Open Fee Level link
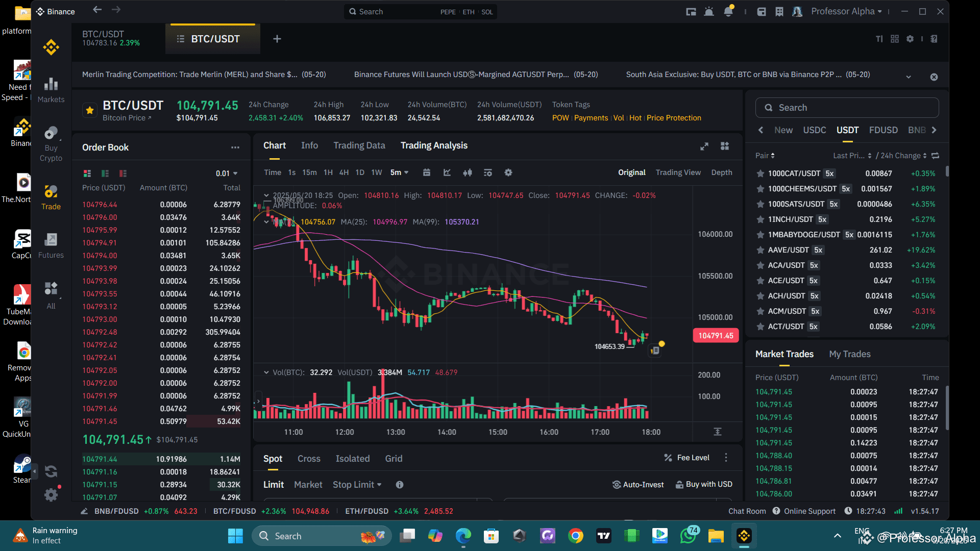980x551 pixels. (x=687, y=458)
